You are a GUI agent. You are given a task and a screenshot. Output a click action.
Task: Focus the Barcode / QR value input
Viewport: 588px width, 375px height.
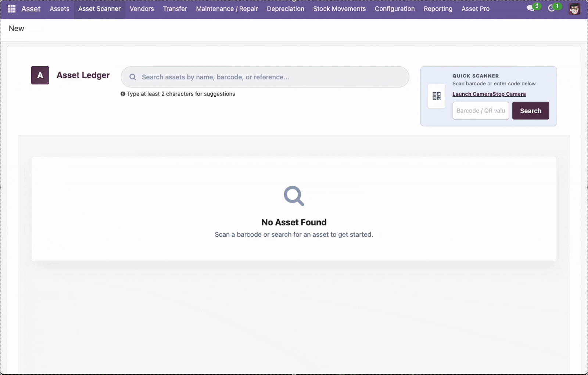point(481,111)
